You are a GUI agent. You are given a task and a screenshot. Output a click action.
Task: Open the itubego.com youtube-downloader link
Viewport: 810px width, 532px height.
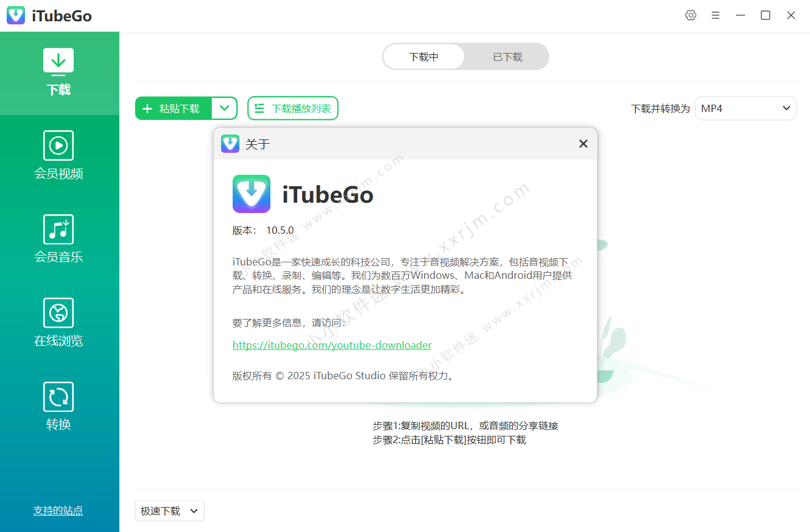[x=332, y=345]
